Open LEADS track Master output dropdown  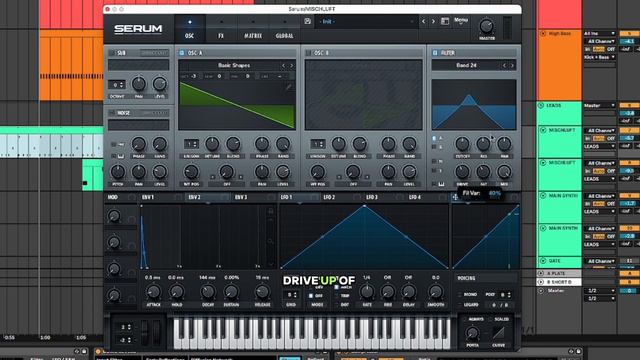coord(599,105)
